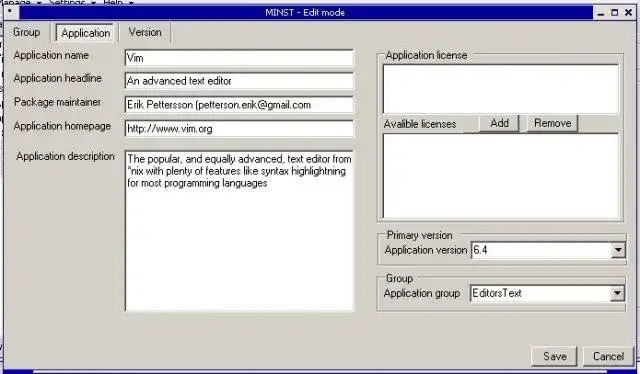This screenshot has height=374, width=640.
Task: Click the Application license group label
Action: (426, 55)
